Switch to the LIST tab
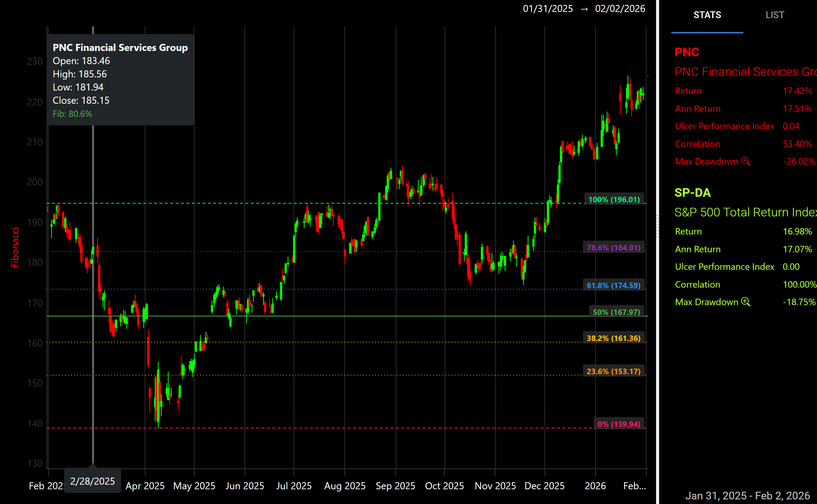817x504 pixels. 775,15
